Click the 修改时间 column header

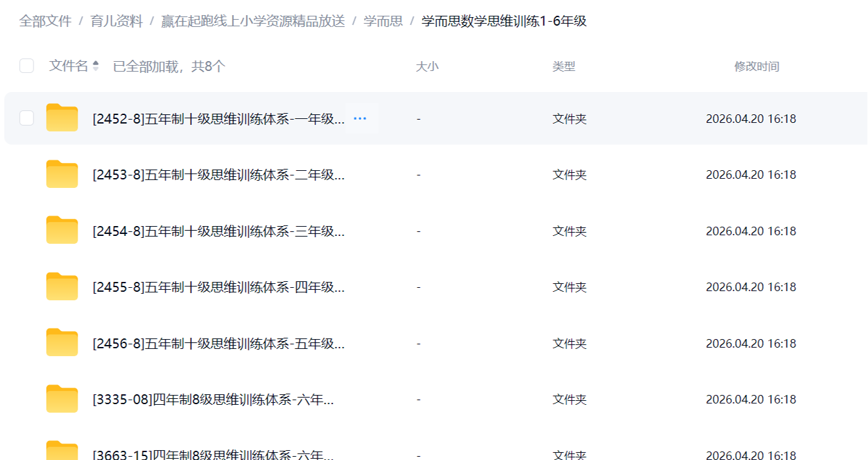pos(757,66)
